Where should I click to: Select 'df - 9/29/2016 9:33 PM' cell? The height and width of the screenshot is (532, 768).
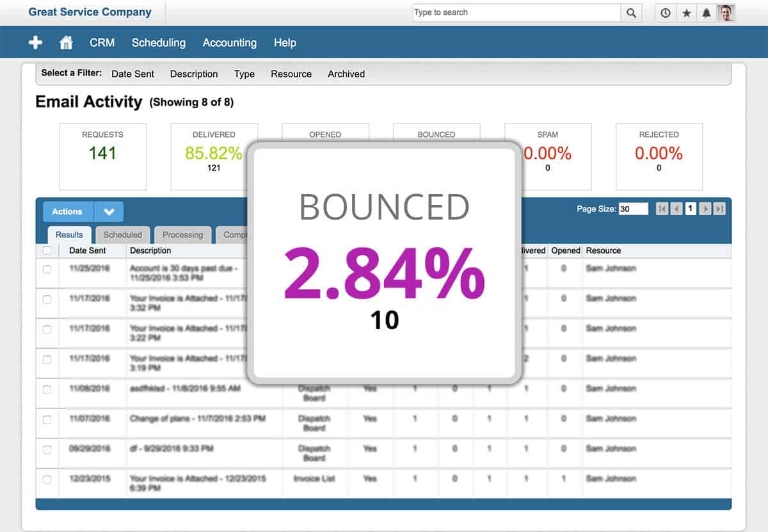click(172, 449)
